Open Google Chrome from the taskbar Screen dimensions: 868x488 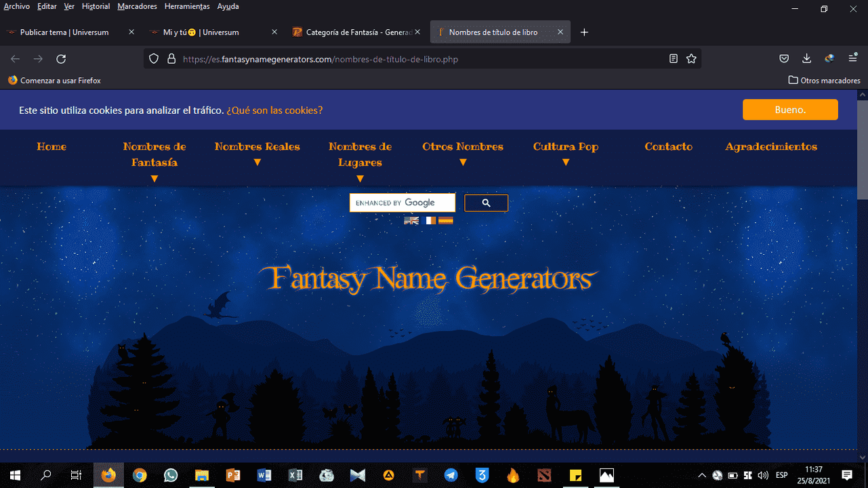[140, 475]
